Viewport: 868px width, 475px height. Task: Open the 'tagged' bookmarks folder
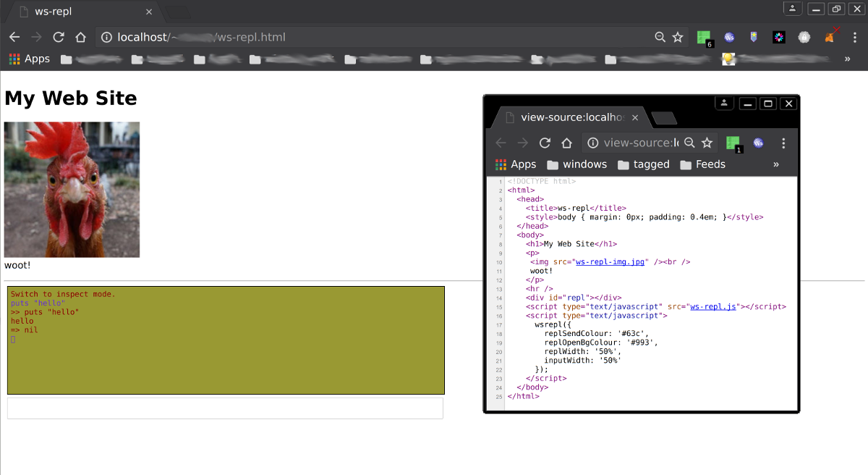643,164
